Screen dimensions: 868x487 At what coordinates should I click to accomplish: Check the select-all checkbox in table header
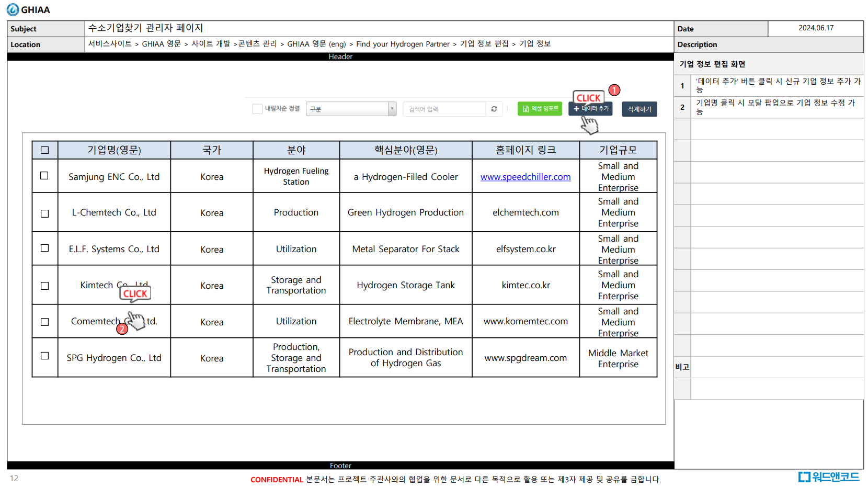tap(45, 150)
